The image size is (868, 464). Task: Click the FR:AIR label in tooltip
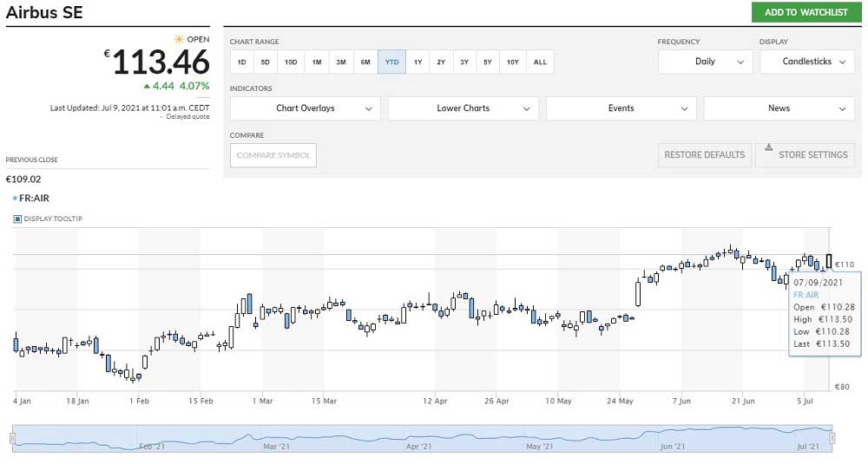[806, 296]
